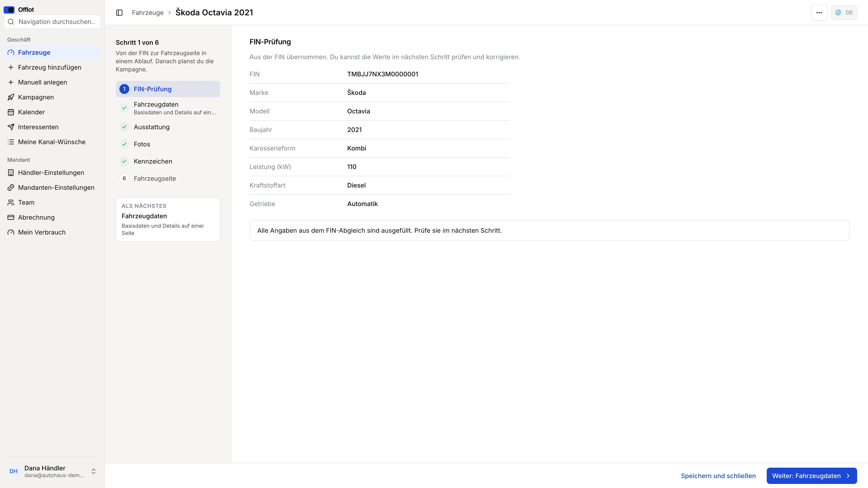This screenshot has height=488, width=868.
Task: Click the credit card icon for Abrechnung
Action: [11, 217]
